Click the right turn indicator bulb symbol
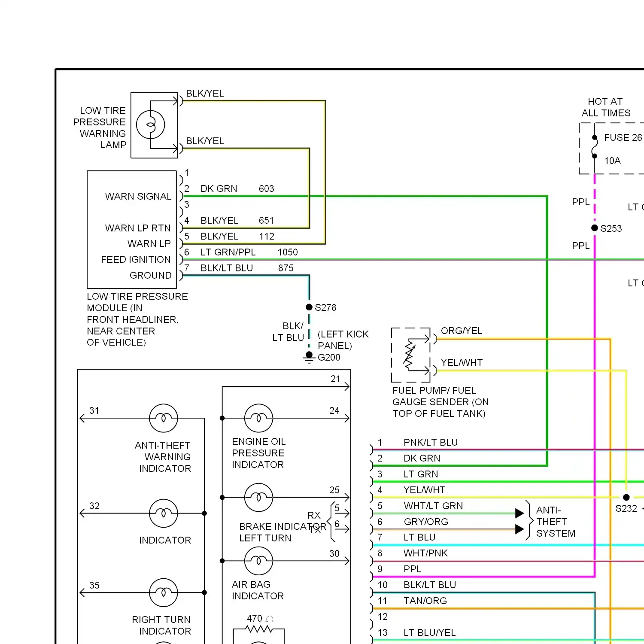This screenshot has width=644, height=644. 164,592
